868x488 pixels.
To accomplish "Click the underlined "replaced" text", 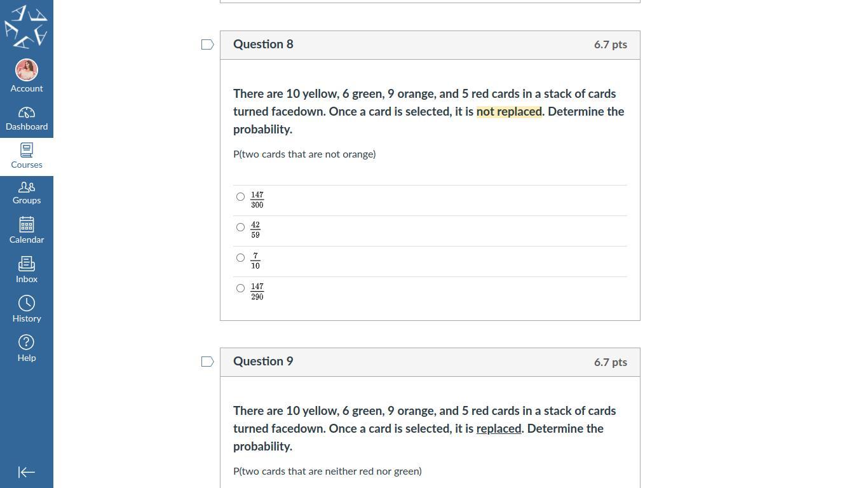I will [499, 429].
